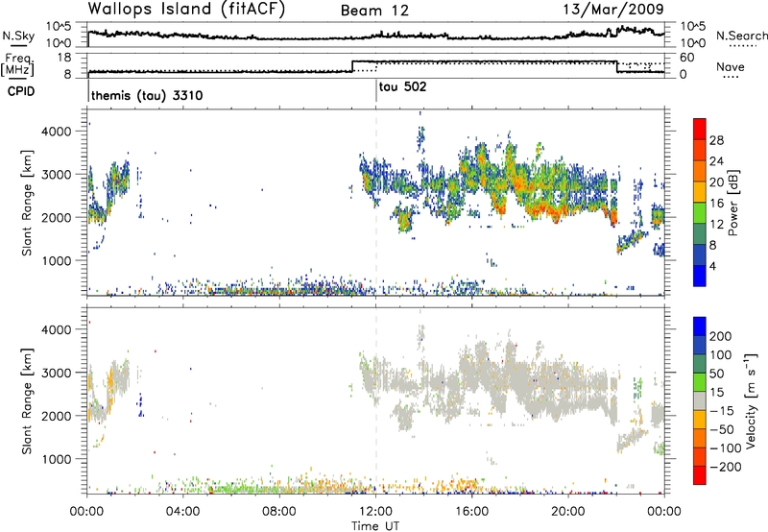Image resolution: width=768 pixels, height=532 pixels.
Task: Click the '100' tick on Velocity colorbar
Action: [721, 355]
